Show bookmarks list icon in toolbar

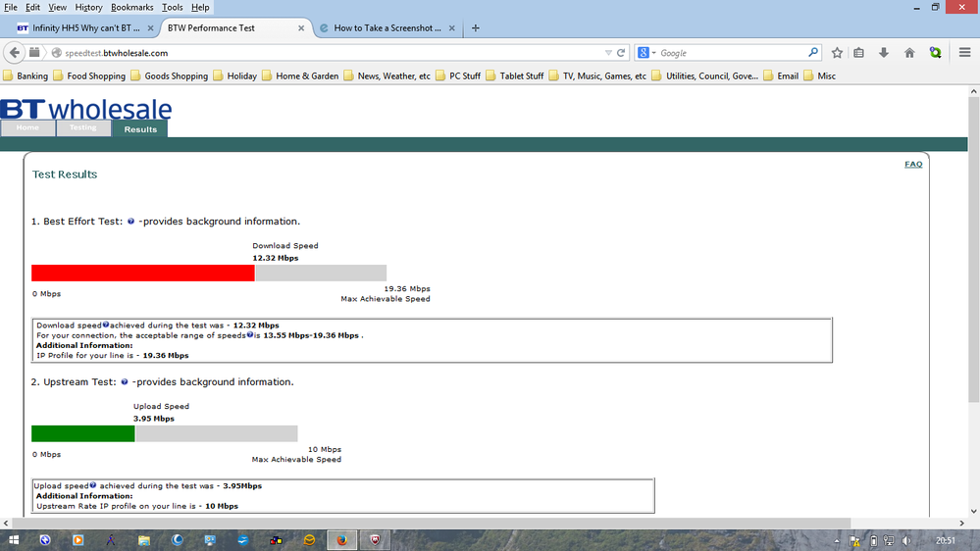pos(858,53)
